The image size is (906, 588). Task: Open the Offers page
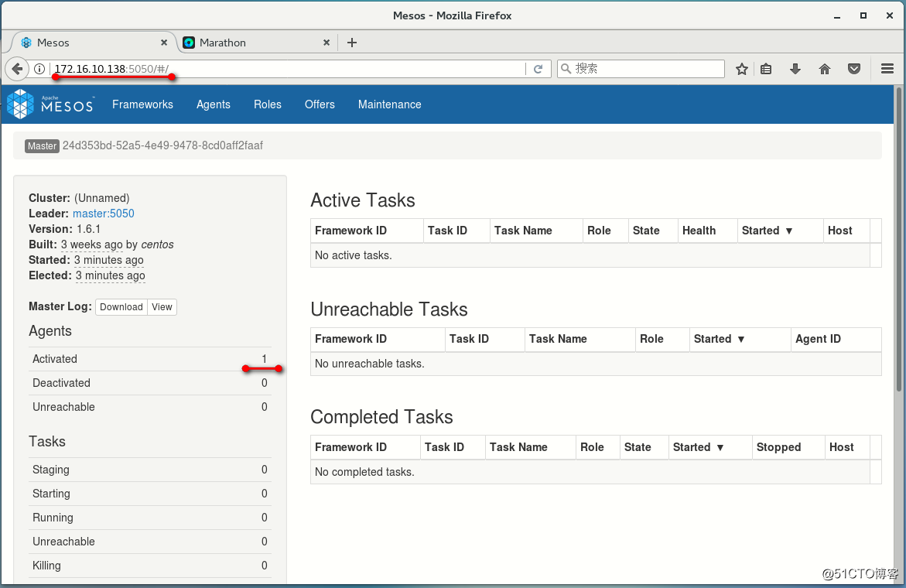click(320, 104)
